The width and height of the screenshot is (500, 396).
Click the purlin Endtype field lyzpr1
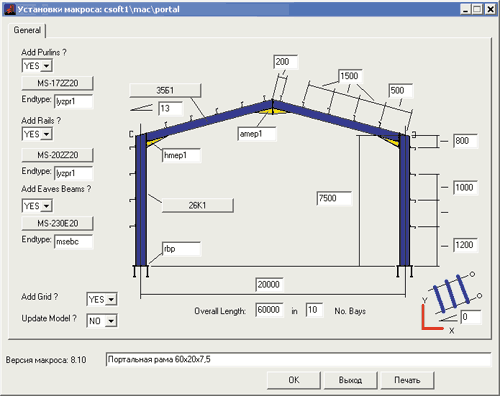coord(74,101)
